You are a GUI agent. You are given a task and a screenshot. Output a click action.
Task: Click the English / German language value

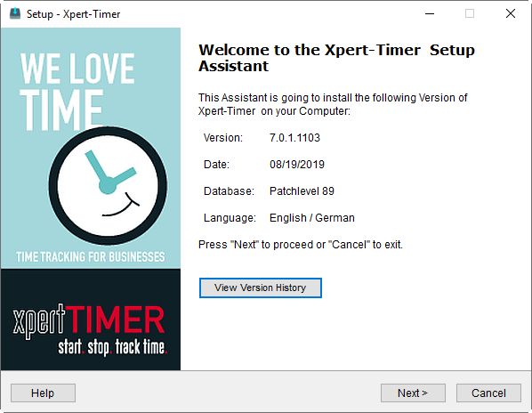click(x=311, y=218)
